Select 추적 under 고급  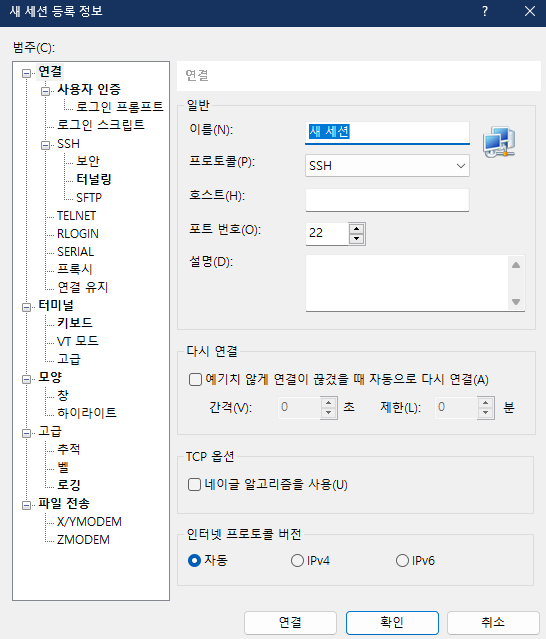(x=68, y=449)
